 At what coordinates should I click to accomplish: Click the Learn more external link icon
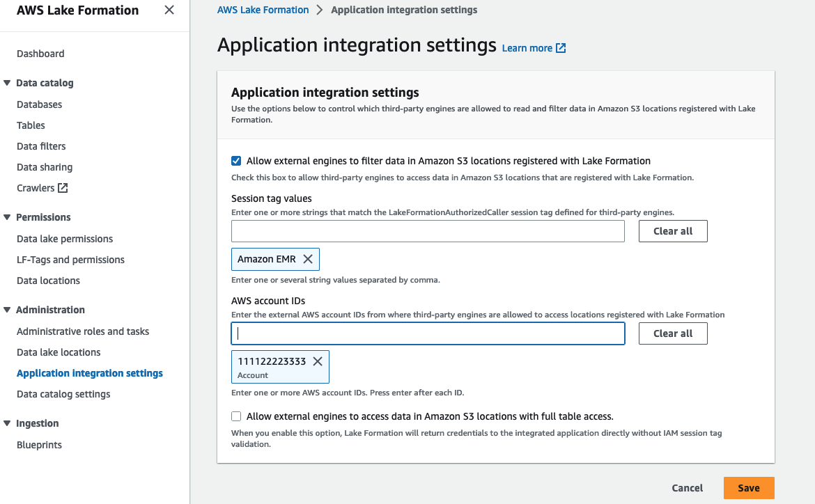(561, 48)
